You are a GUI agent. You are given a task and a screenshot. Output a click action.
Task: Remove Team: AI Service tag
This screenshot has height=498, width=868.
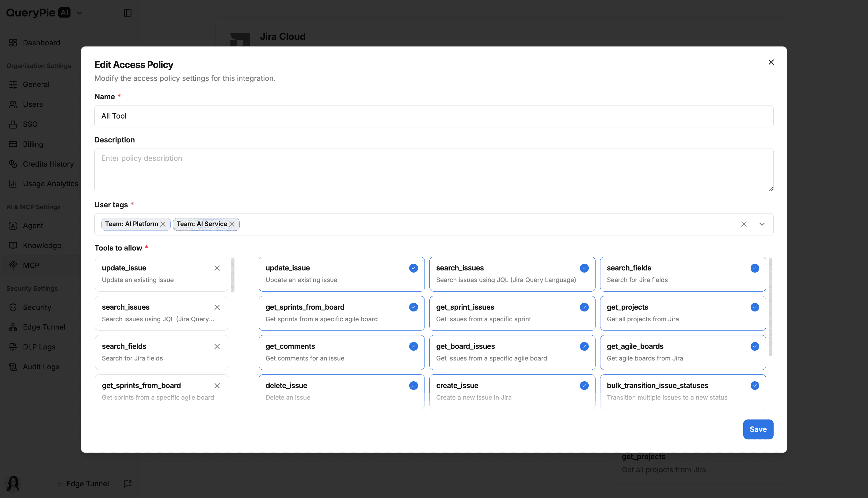click(232, 224)
